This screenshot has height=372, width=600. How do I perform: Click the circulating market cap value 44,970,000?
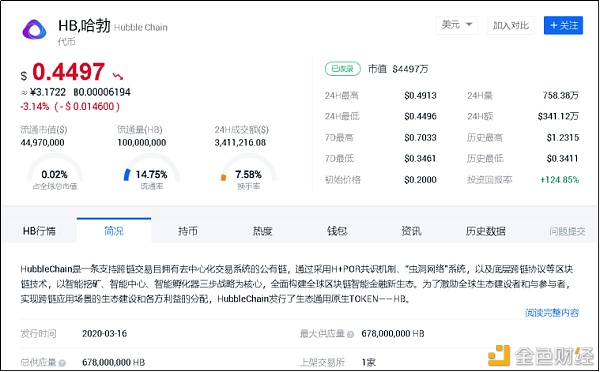pyautogui.click(x=42, y=143)
